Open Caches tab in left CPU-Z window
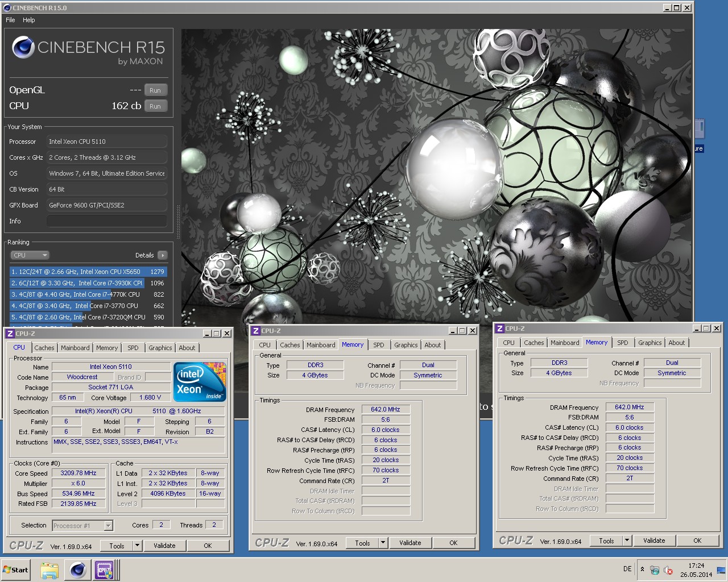 pyautogui.click(x=44, y=348)
